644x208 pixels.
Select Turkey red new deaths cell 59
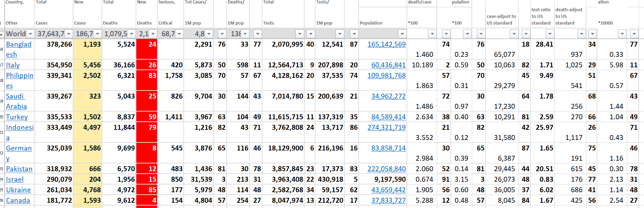click(x=147, y=117)
